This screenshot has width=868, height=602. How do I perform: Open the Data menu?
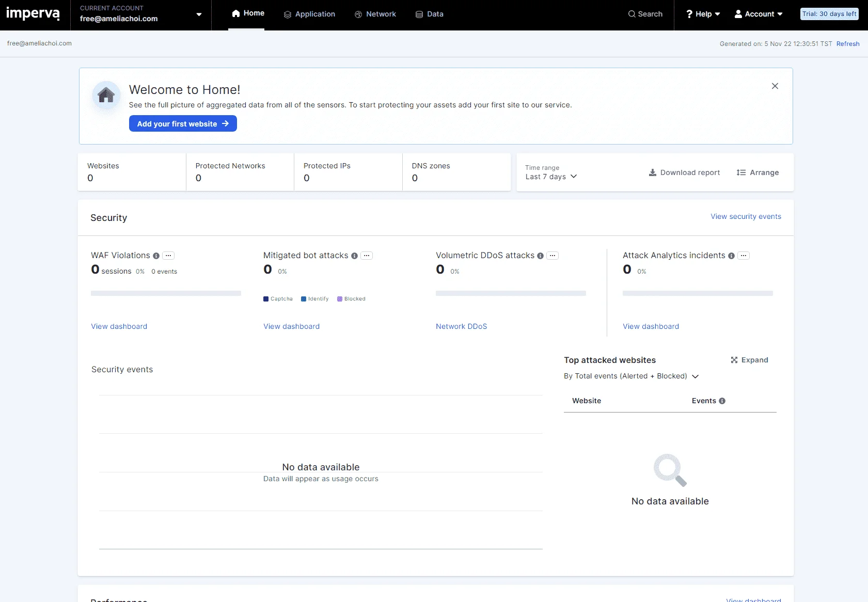coord(430,14)
